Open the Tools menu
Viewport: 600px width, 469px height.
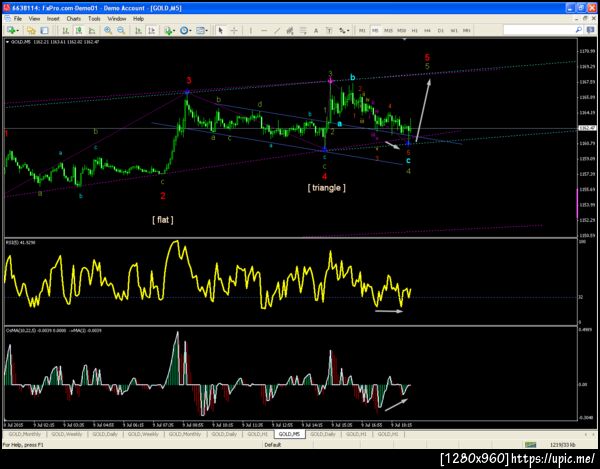94,18
